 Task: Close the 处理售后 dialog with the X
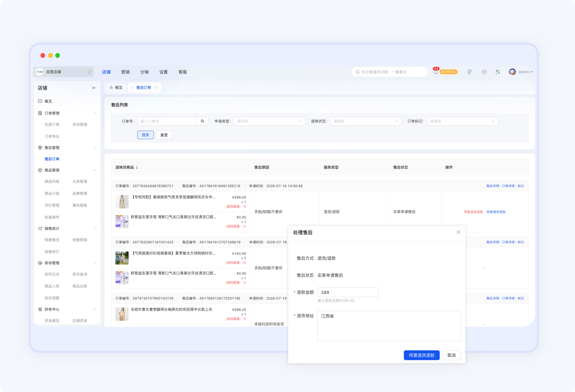pyautogui.click(x=458, y=232)
